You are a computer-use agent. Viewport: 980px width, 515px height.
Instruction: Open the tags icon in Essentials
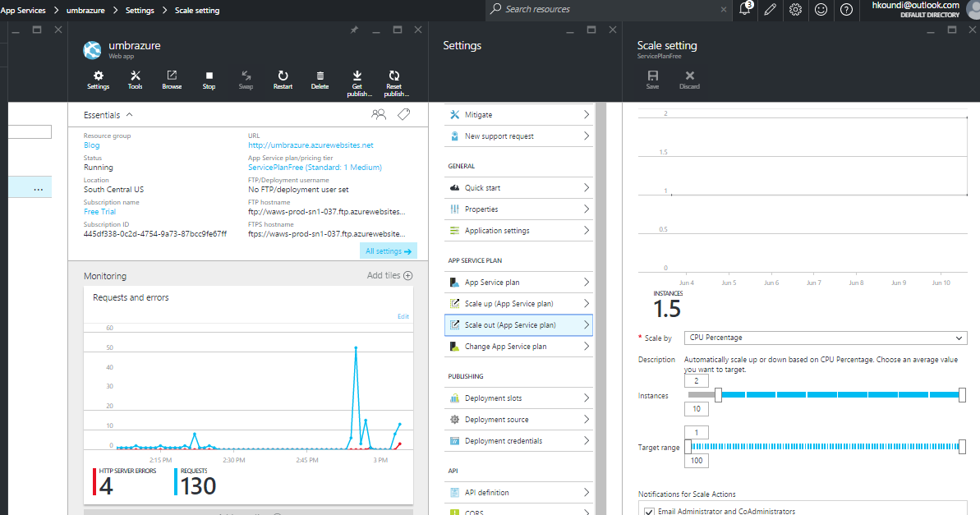tap(404, 114)
